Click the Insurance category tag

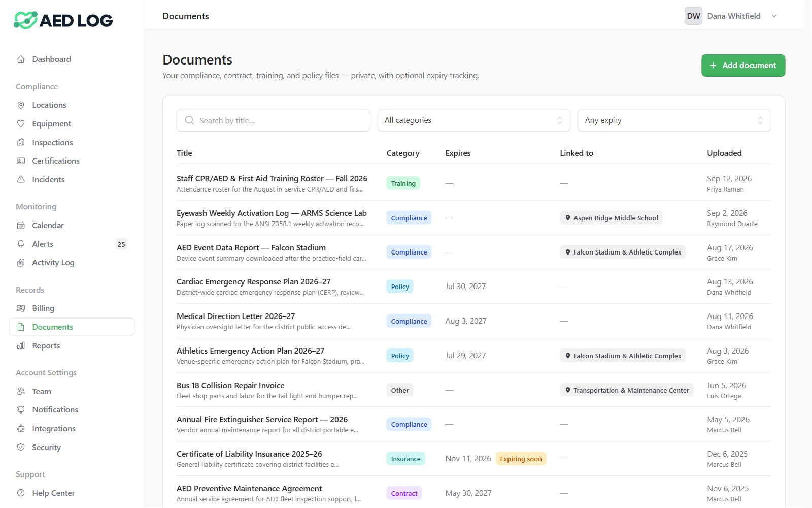(405, 459)
